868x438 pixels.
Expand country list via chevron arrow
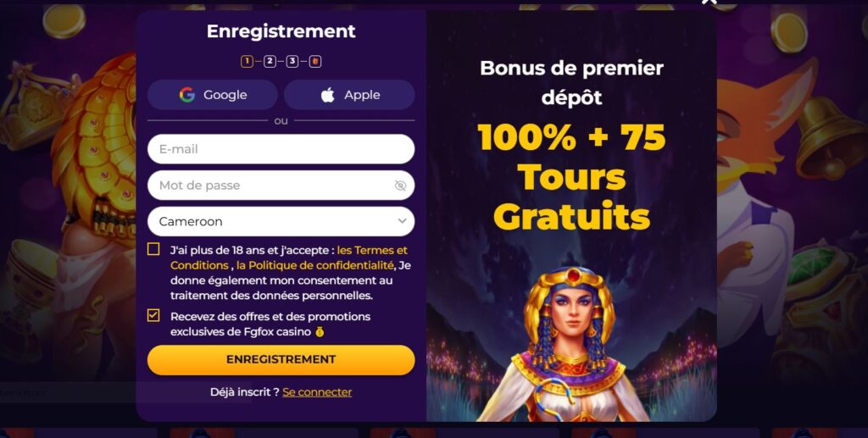tap(402, 221)
